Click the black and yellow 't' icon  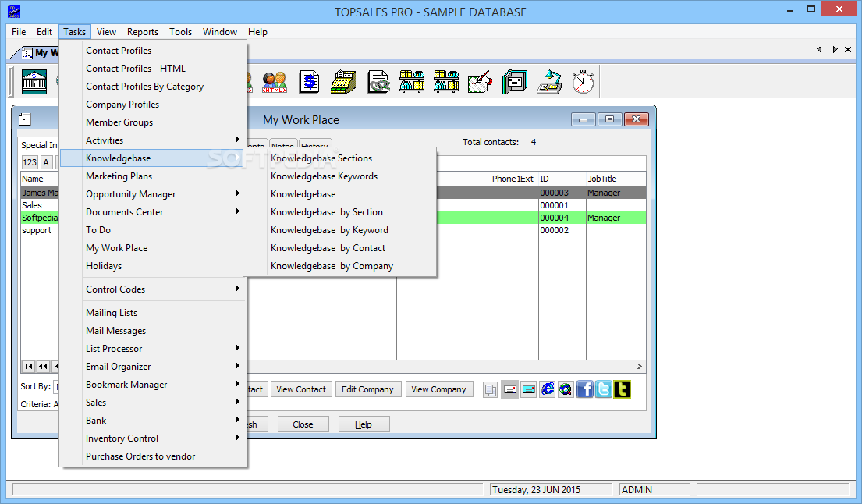pyautogui.click(x=622, y=389)
